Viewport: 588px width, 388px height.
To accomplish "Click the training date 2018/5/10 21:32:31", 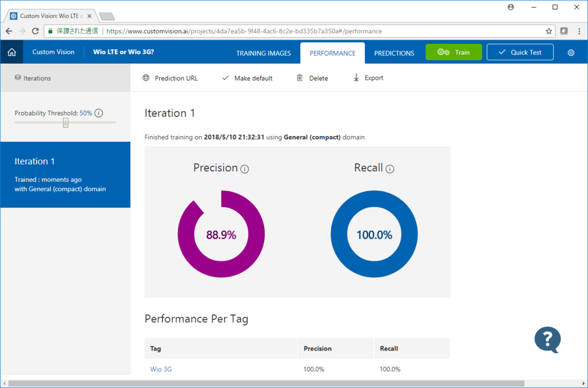I will [234, 137].
